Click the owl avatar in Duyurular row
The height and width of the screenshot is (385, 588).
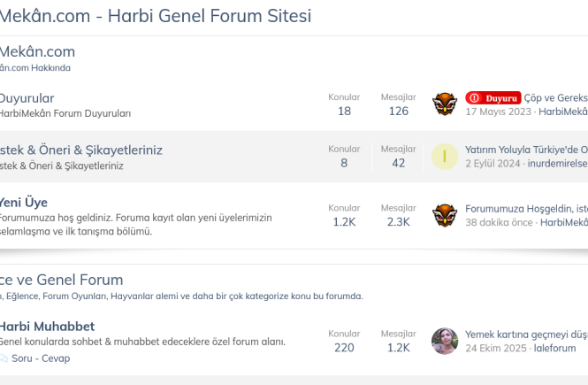click(445, 104)
